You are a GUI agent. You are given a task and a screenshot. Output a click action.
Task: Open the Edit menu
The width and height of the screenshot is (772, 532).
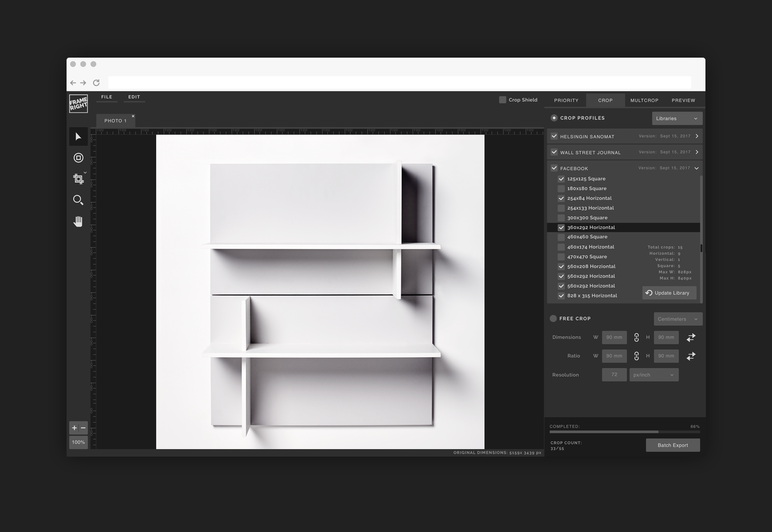(x=134, y=97)
